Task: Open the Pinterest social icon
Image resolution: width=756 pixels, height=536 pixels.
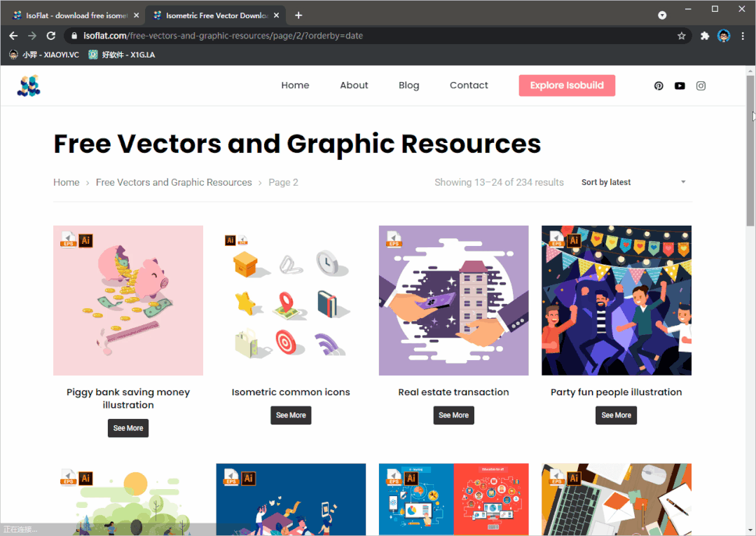Action: (659, 85)
